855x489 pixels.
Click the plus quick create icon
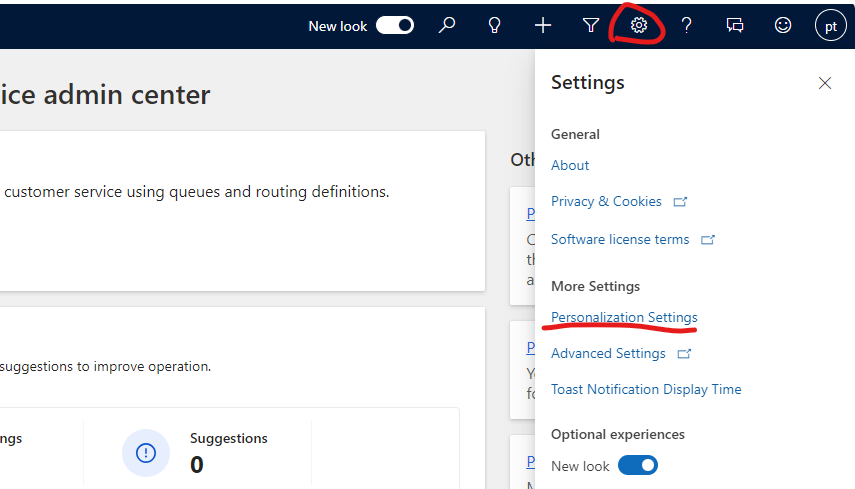[543, 25]
